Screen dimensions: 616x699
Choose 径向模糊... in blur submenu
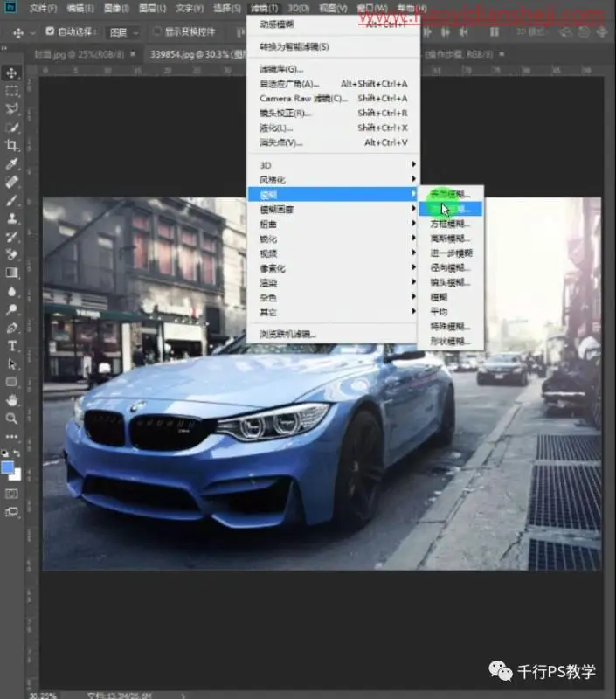[x=450, y=267]
